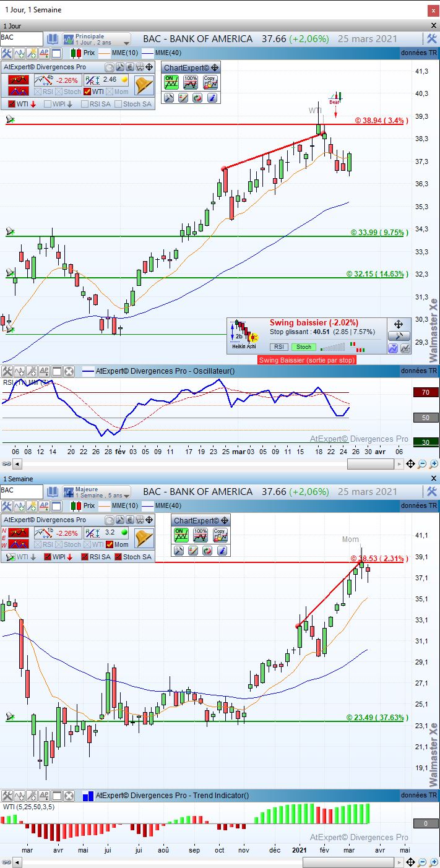The image size is (440, 868).
Task: Click the orange MME(10) line swatch in the weekly chart
Action: (103, 506)
